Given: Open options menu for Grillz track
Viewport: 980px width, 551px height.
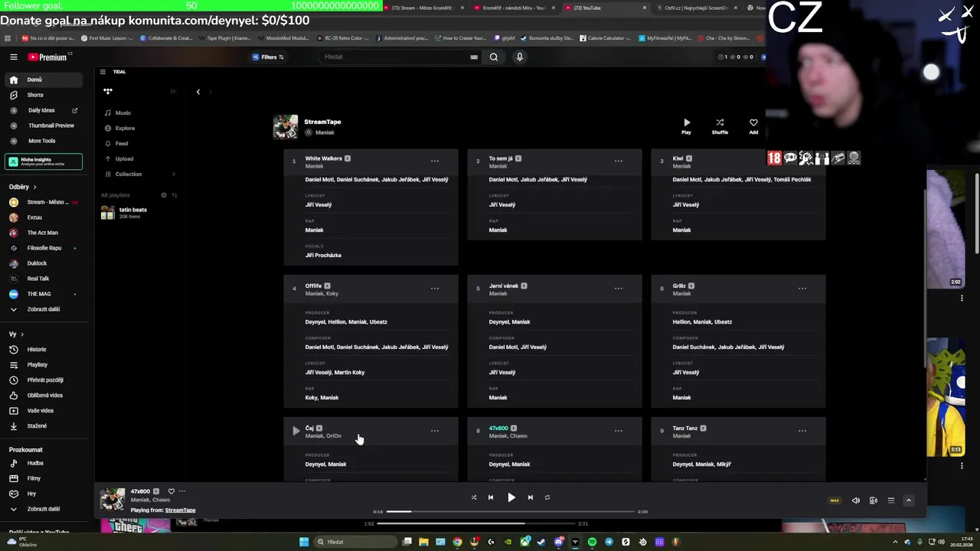Looking at the screenshot, I should pos(802,288).
